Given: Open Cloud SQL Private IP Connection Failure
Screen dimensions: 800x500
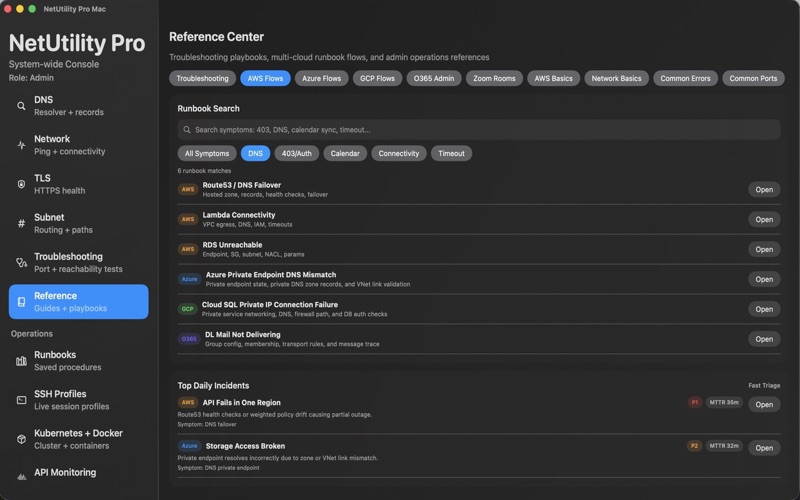Looking at the screenshot, I should pos(764,309).
